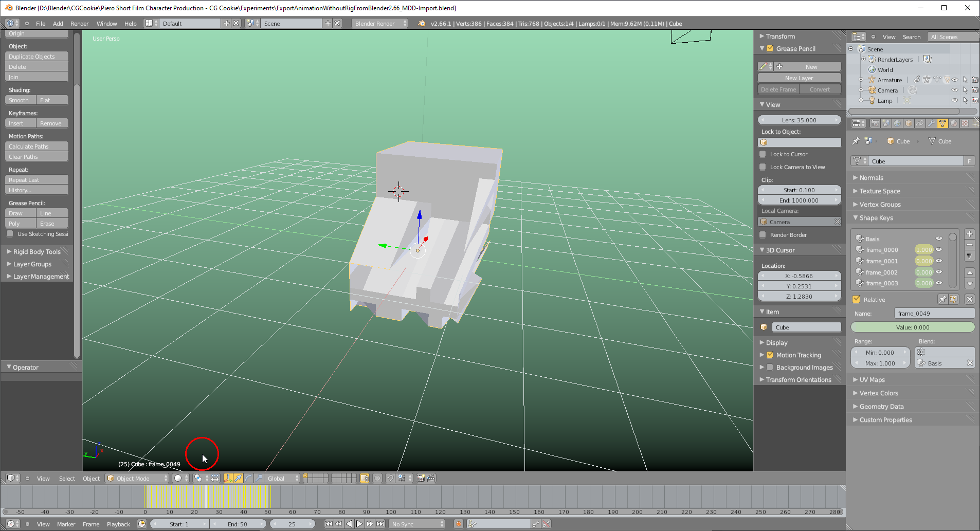This screenshot has height=531, width=980.
Task: Jump to start of frame range in timeline
Action: [329, 524]
